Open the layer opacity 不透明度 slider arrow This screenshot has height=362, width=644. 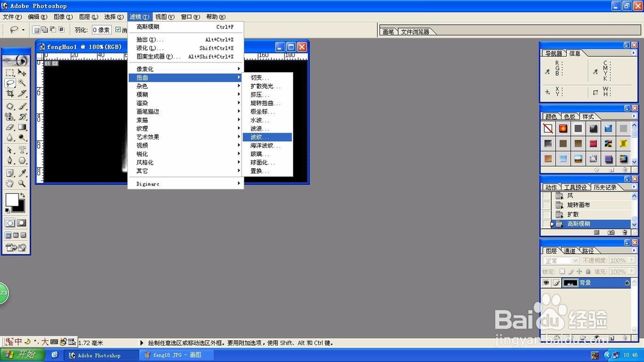click(x=632, y=260)
